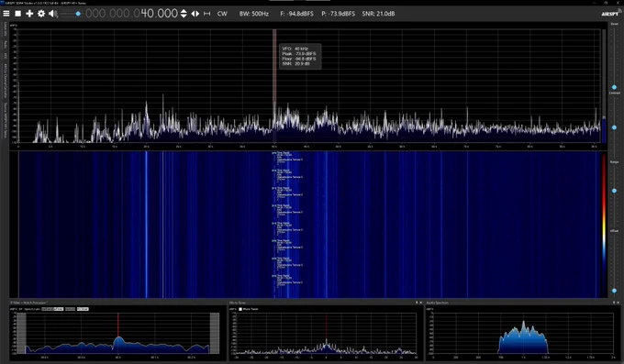Click the F: -94.8dBFS floor readout

[x=296, y=14]
